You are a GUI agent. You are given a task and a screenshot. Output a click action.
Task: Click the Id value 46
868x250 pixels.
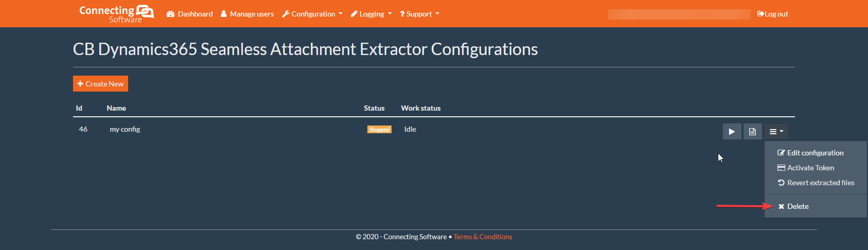pyautogui.click(x=83, y=129)
